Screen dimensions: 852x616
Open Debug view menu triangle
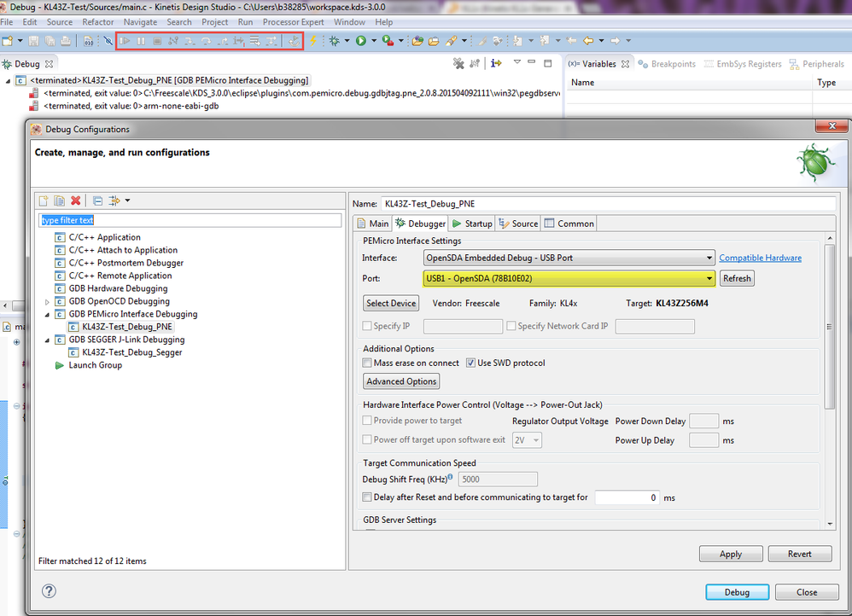coord(517,62)
